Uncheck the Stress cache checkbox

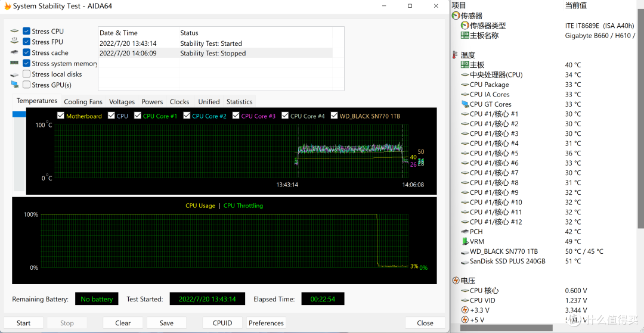point(26,52)
